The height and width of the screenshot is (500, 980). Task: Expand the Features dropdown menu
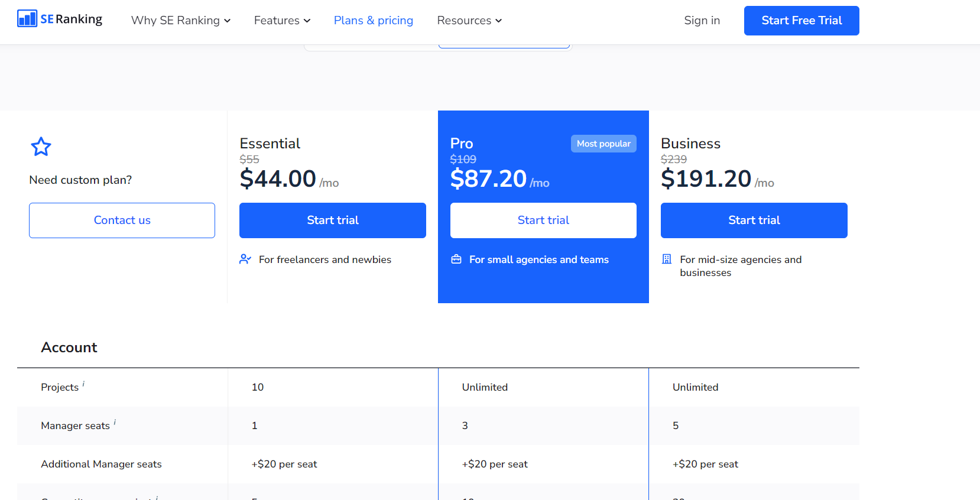[x=283, y=21]
